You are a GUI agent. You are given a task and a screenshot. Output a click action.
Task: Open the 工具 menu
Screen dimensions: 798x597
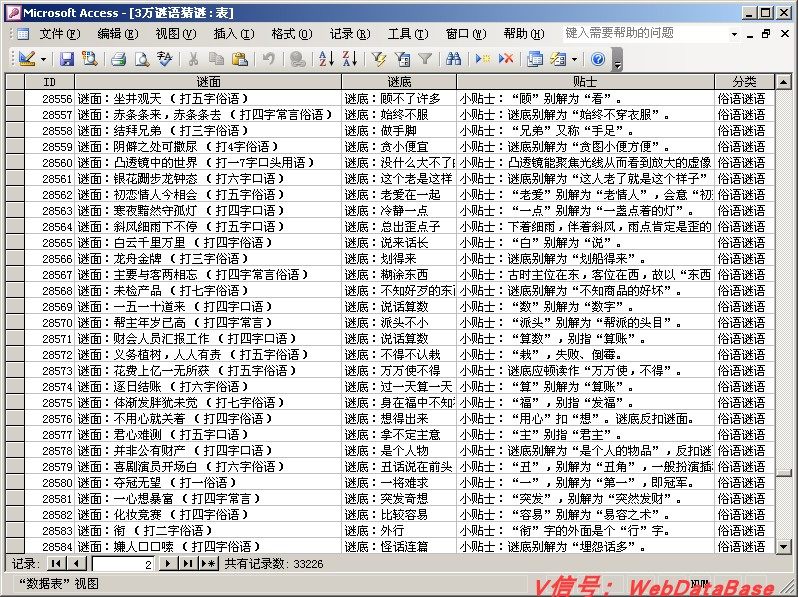pos(408,34)
